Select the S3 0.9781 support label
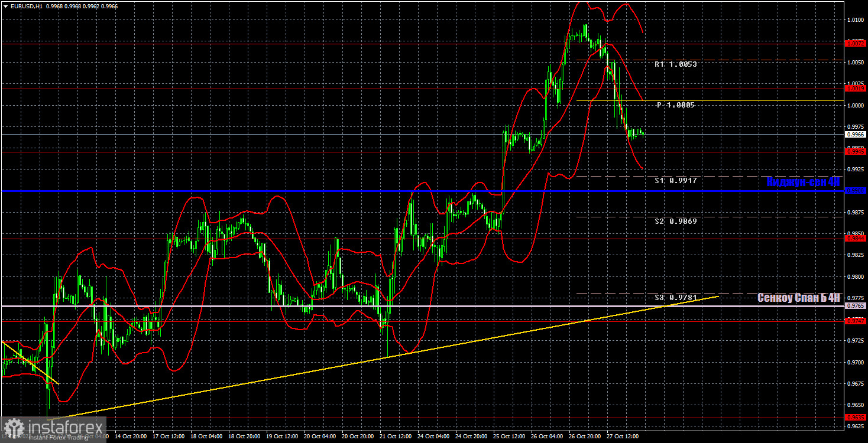This screenshot has width=868, height=443. tap(675, 297)
